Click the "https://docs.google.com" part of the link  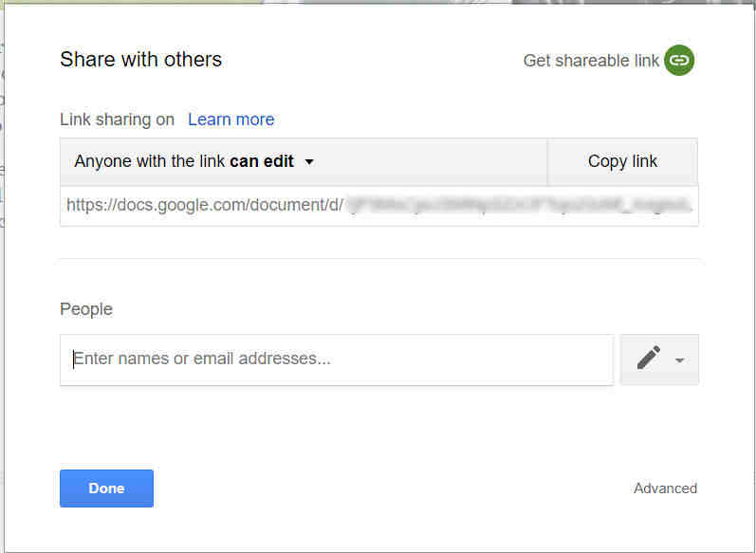(x=152, y=205)
